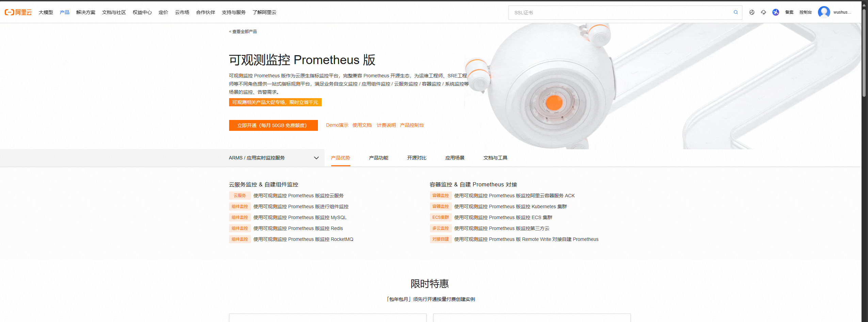Image resolution: width=868 pixels, height=322 pixels.
Task: Click the ECS集群 tag badge
Action: click(x=440, y=217)
